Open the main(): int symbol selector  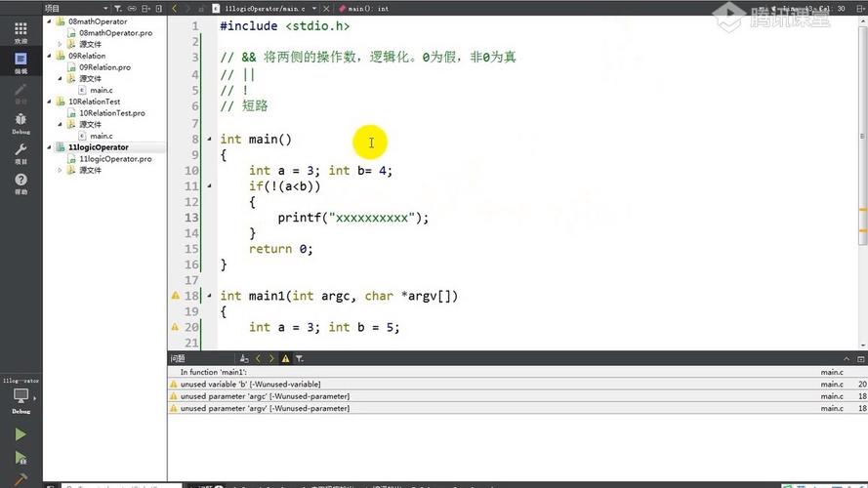(364, 9)
